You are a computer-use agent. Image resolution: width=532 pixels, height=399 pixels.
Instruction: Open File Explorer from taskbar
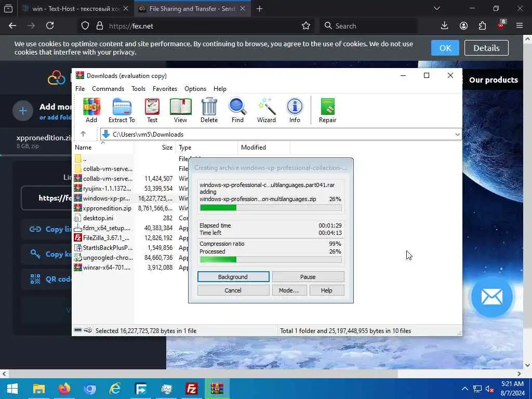38,389
